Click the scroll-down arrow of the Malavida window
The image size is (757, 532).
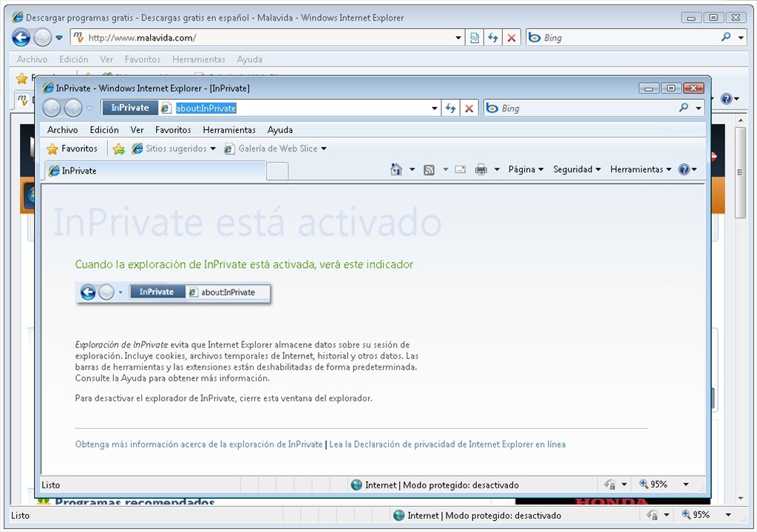740,498
